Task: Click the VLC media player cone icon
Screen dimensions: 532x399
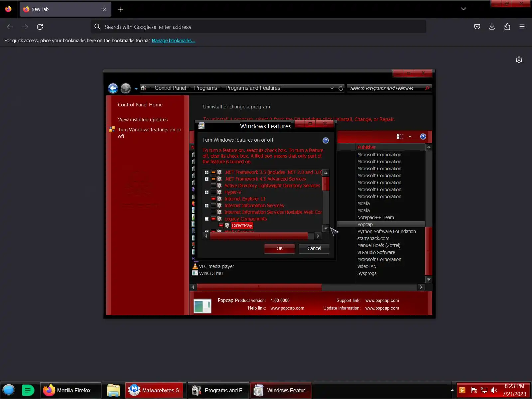Action: (195, 266)
